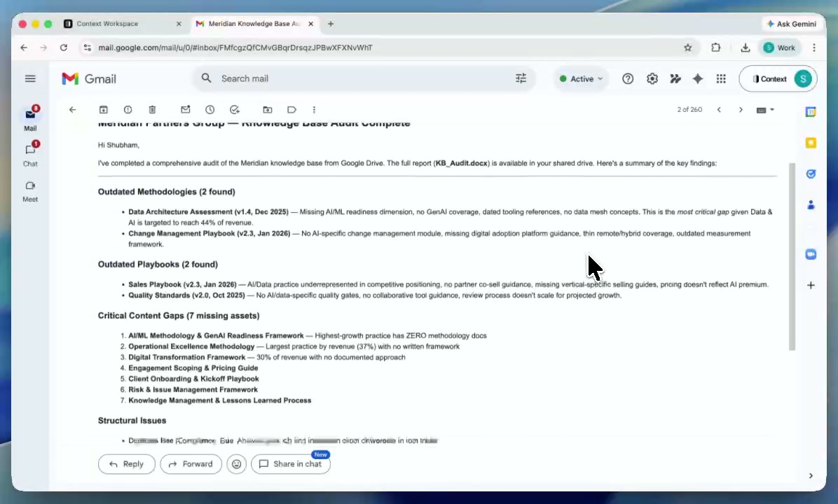The width and height of the screenshot is (838, 504).
Task: Close the Context Workspace tab
Action: coord(179,24)
